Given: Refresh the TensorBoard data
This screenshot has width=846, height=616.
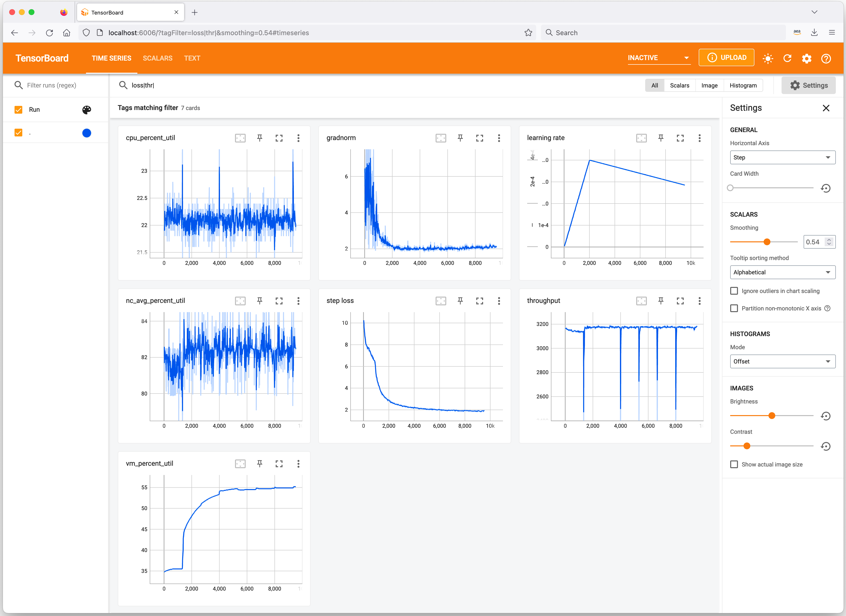Looking at the screenshot, I should pos(787,58).
